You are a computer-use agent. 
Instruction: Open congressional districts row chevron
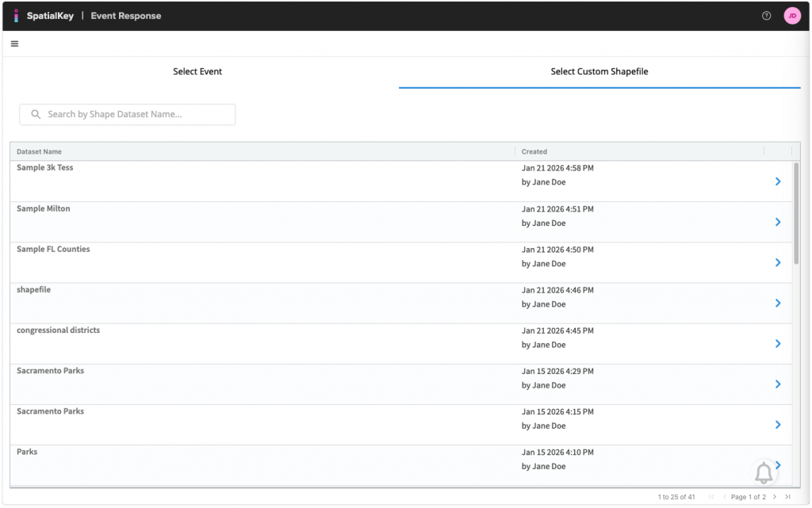click(x=777, y=343)
